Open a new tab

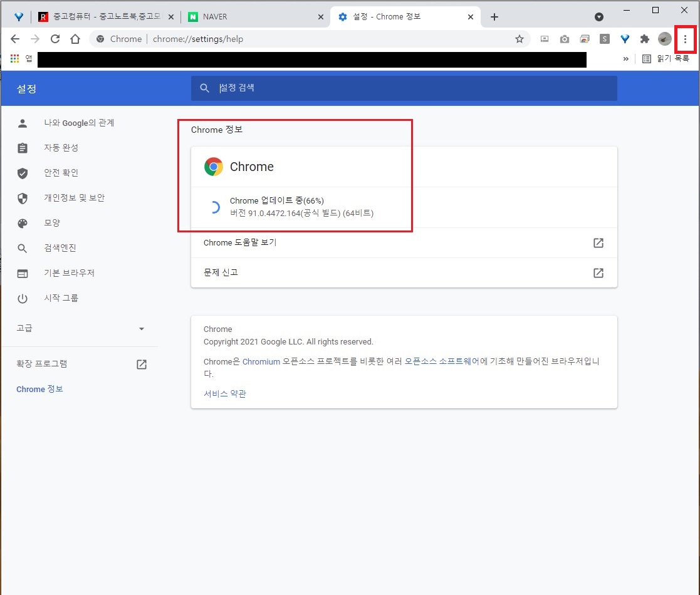(494, 17)
